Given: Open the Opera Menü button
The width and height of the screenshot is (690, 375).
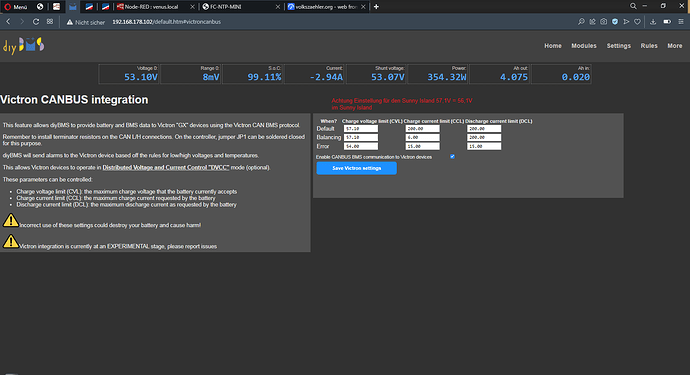Looking at the screenshot, I should (x=16, y=7).
